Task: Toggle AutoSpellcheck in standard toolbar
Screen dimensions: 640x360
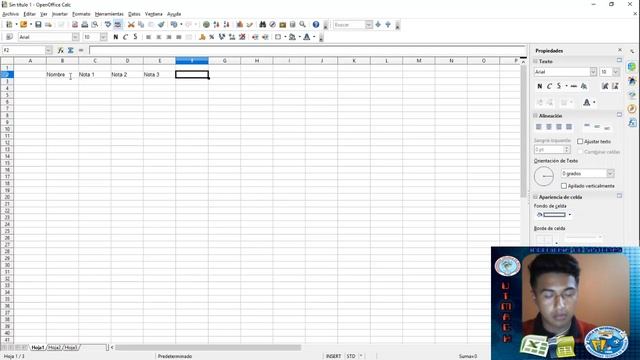Action: pyautogui.click(x=118, y=24)
